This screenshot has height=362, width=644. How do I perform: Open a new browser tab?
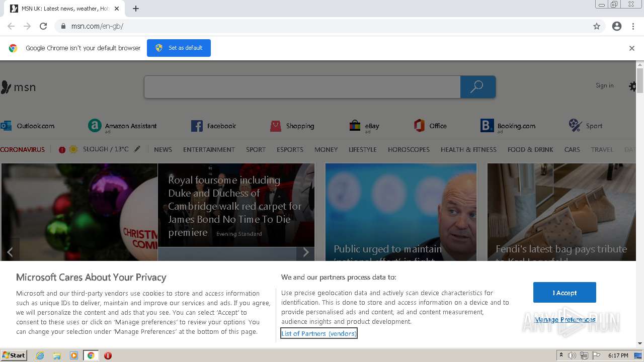click(x=136, y=9)
